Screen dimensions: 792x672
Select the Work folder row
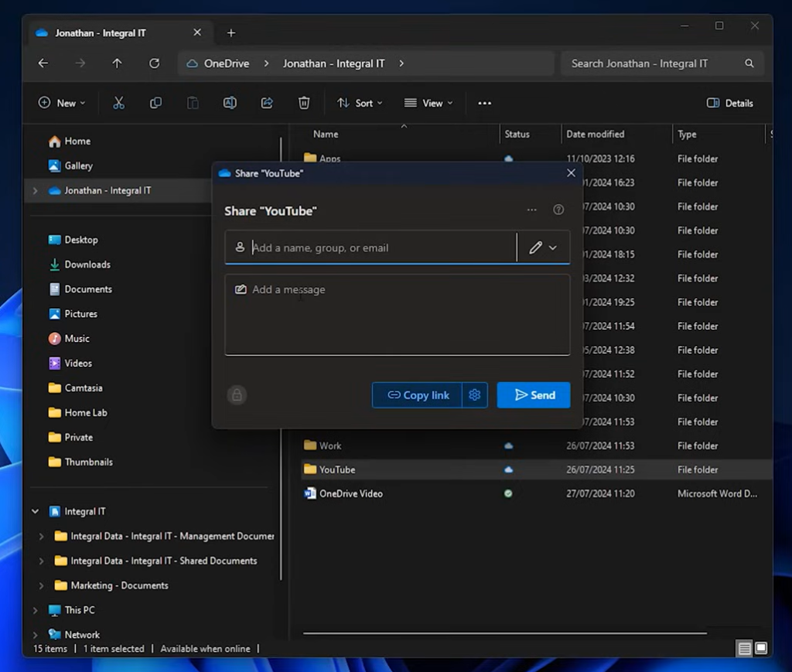(536, 446)
